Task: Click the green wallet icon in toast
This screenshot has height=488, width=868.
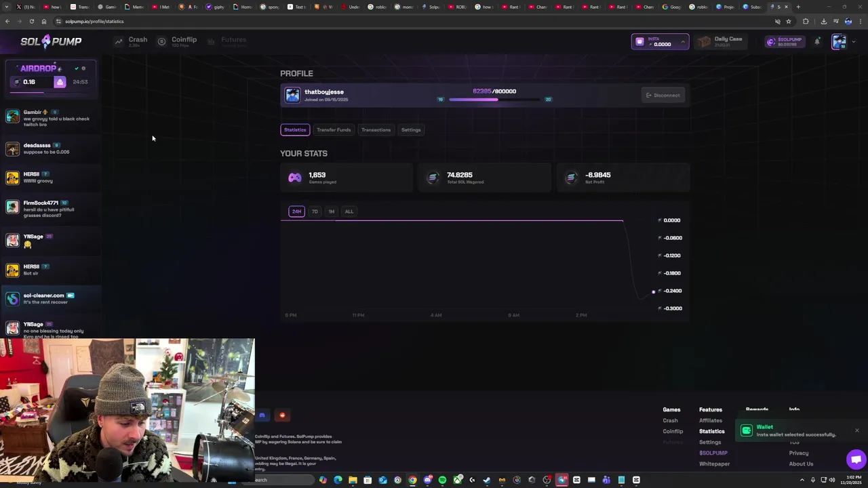Action: tap(747, 430)
